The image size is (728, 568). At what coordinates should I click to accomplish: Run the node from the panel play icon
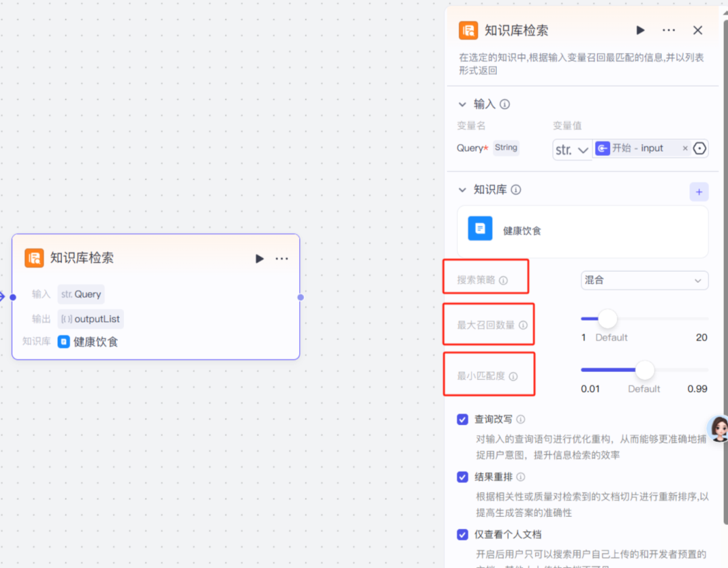(x=640, y=30)
